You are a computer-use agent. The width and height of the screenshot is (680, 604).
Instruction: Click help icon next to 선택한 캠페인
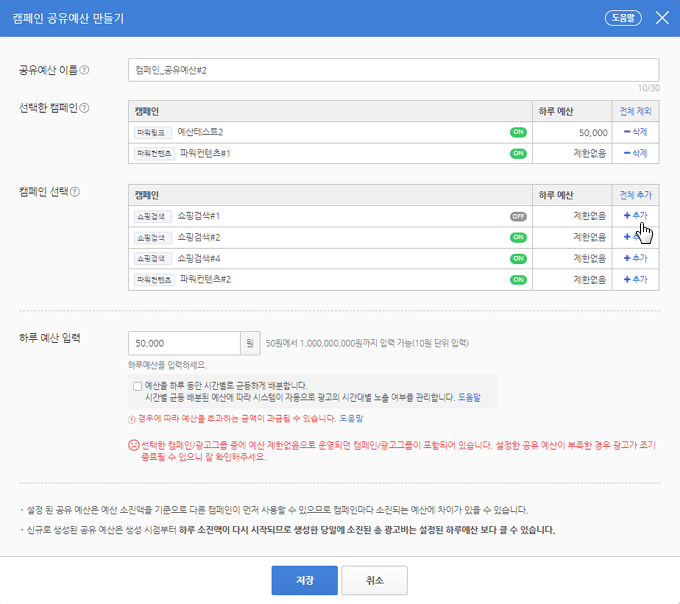86,107
